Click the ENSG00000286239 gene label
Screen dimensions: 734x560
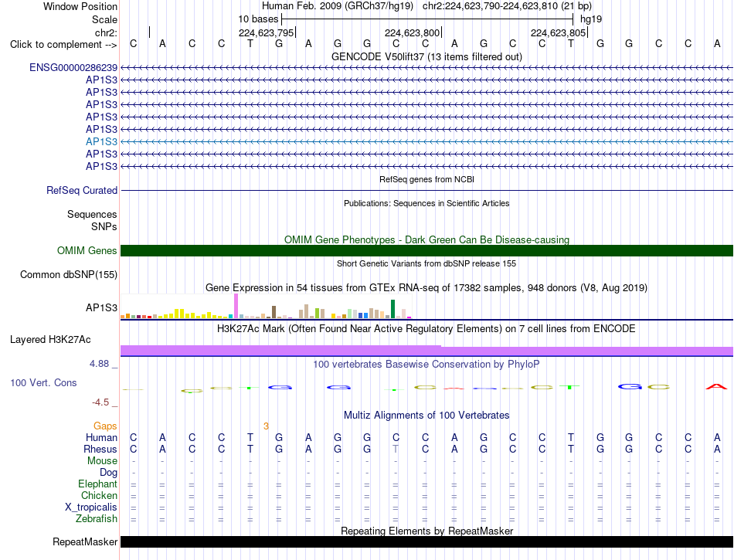[73, 68]
